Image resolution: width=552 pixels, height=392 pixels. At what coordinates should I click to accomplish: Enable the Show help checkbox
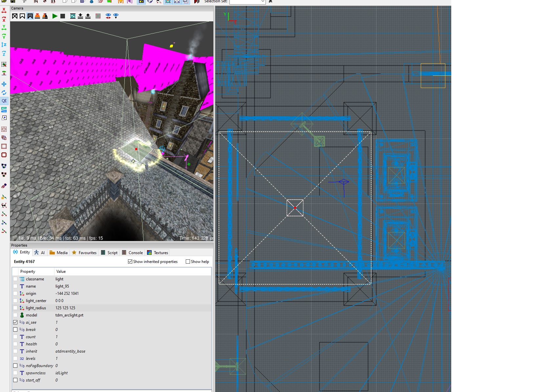point(188,262)
